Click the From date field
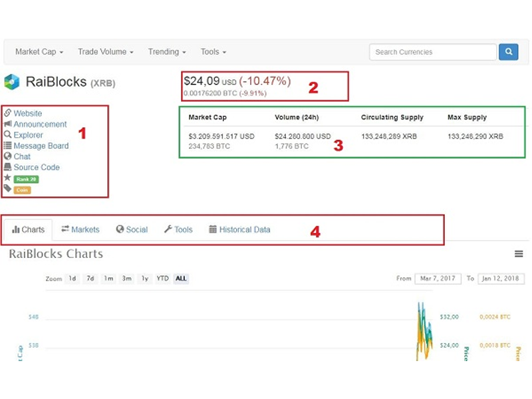Image resolution: width=532 pixels, height=399 pixels. pyautogui.click(x=438, y=279)
